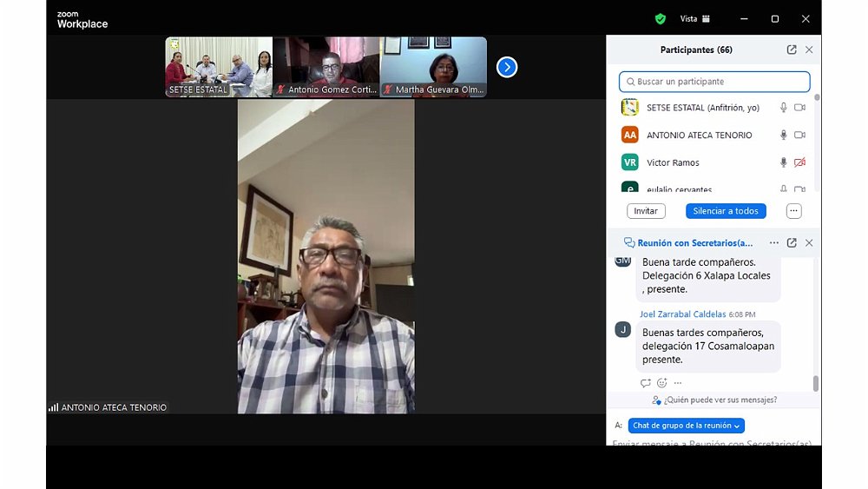Toggle Víctor Ramos's disabled camera icon
Image resolution: width=868 pixels, height=489 pixels.
(x=799, y=162)
